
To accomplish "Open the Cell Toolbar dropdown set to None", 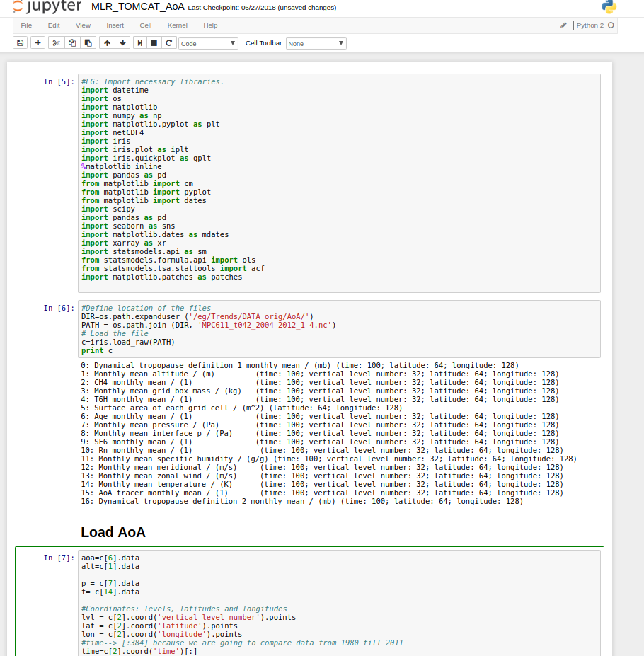I will pos(316,42).
